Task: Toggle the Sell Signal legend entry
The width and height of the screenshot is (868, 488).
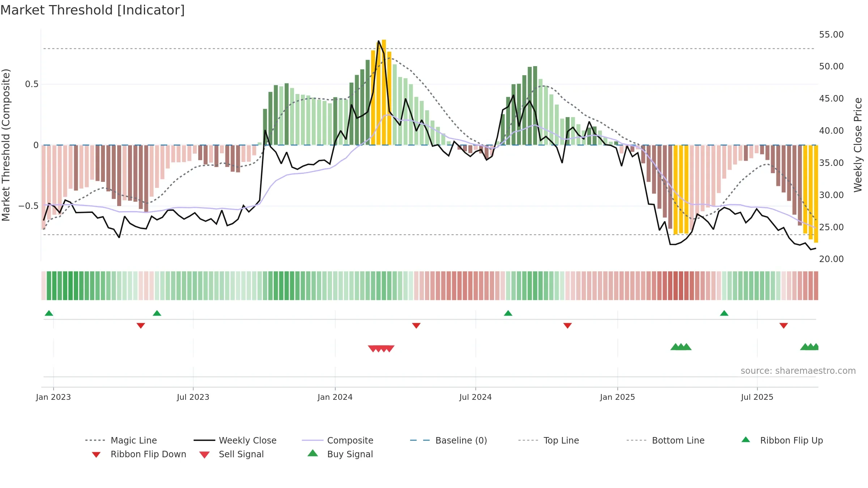Action: 231,454
